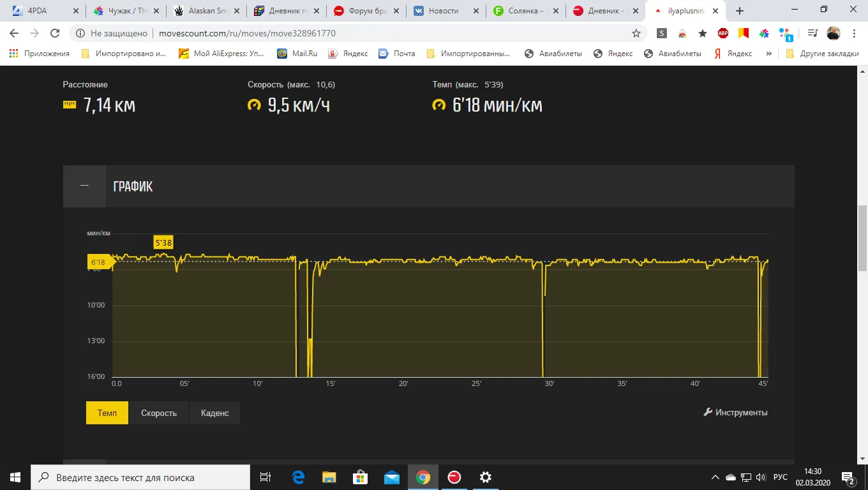Open a new browser tab

740,11
